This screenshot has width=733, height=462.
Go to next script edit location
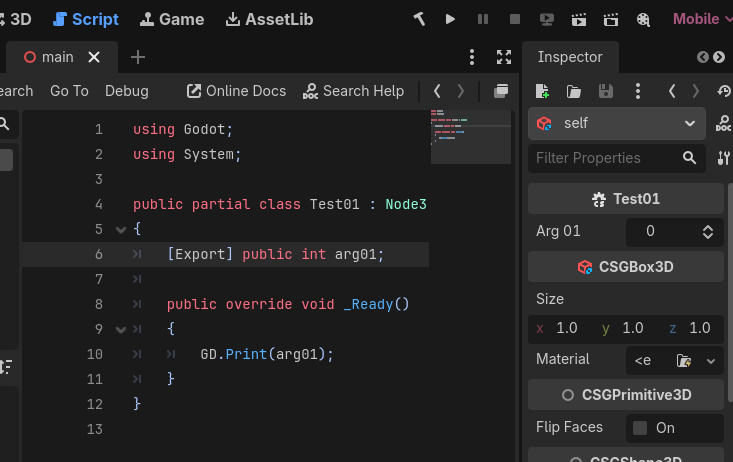[461, 91]
